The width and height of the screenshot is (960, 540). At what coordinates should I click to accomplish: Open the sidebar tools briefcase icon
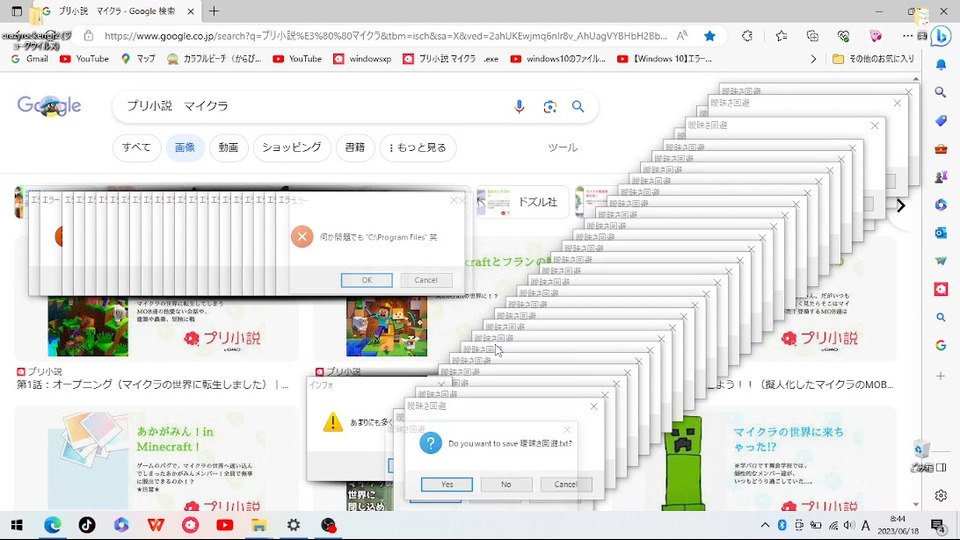pyautogui.click(x=941, y=149)
